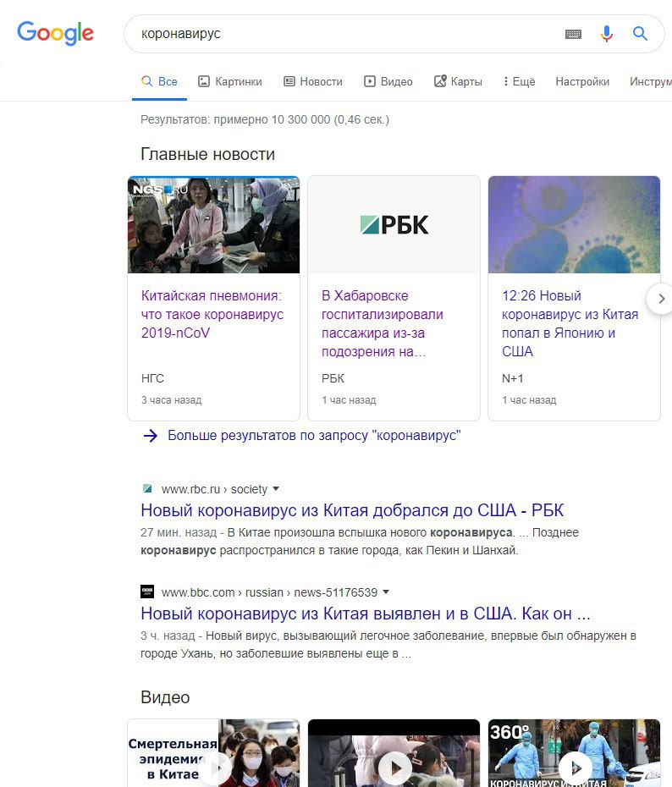Image resolution: width=672 pixels, height=787 pixels.
Task: Open the NGS airport photo thumbnail
Action: tap(214, 224)
